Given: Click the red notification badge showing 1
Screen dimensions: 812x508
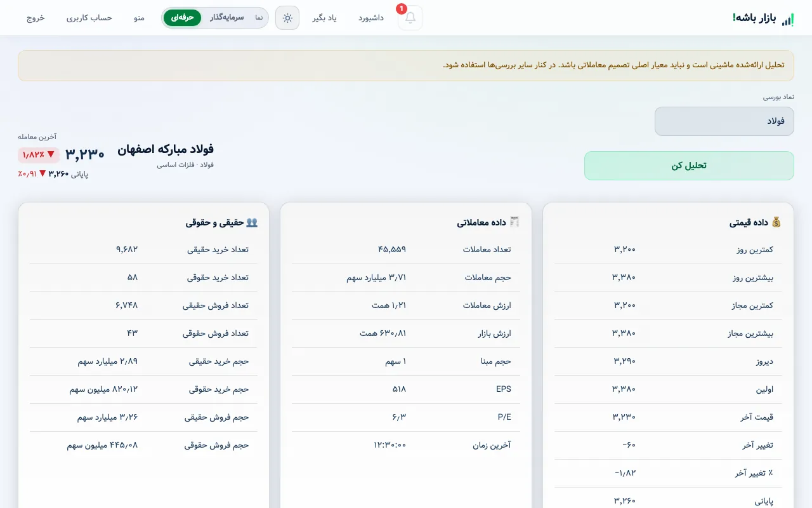Looking at the screenshot, I should coord(401,9).
